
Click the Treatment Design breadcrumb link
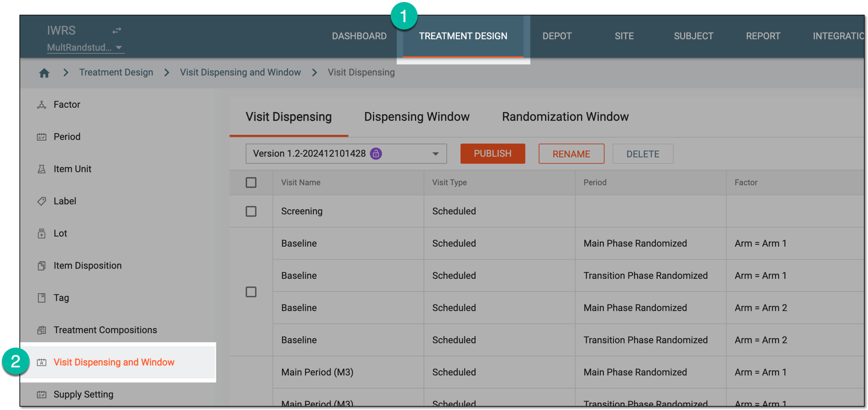(116, 73)
